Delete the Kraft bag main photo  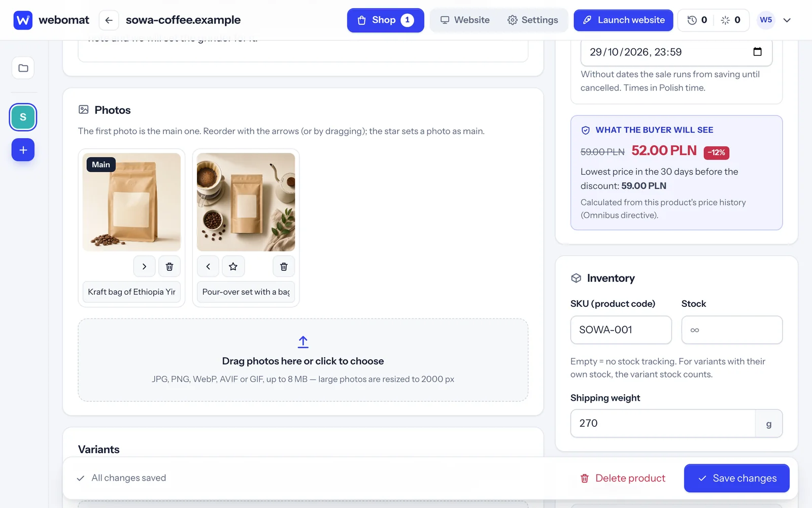[170, 266]
